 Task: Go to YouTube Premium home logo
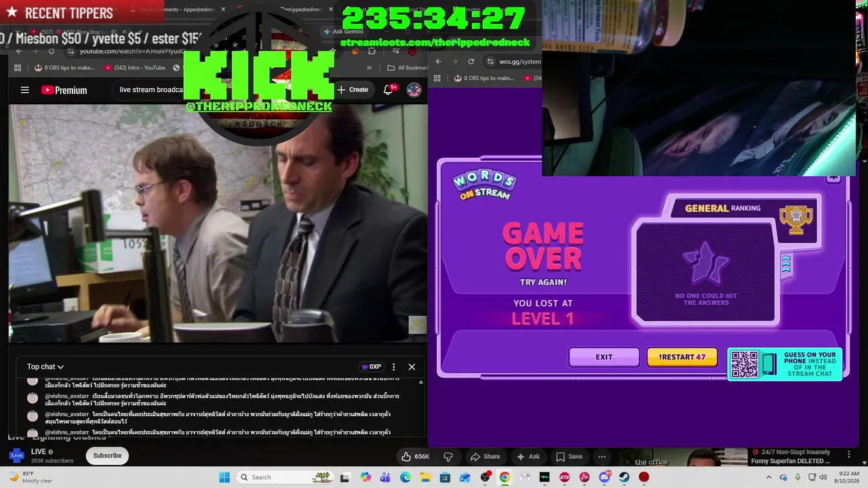[64, 90]
